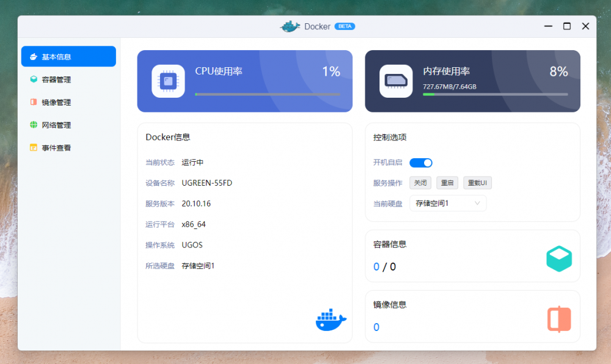Click the orange icon beside 镜像管理
The width and height of the screenshot is (611, 364).
[34, 102]
